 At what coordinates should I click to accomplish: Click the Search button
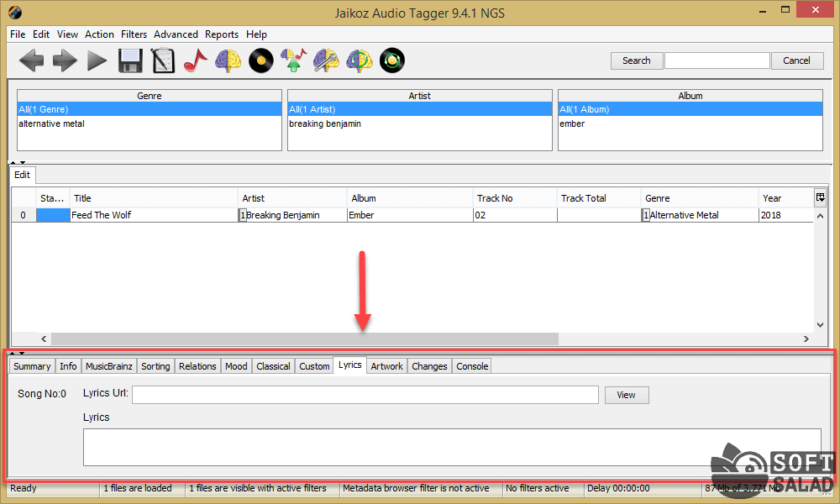coord(636,60)
